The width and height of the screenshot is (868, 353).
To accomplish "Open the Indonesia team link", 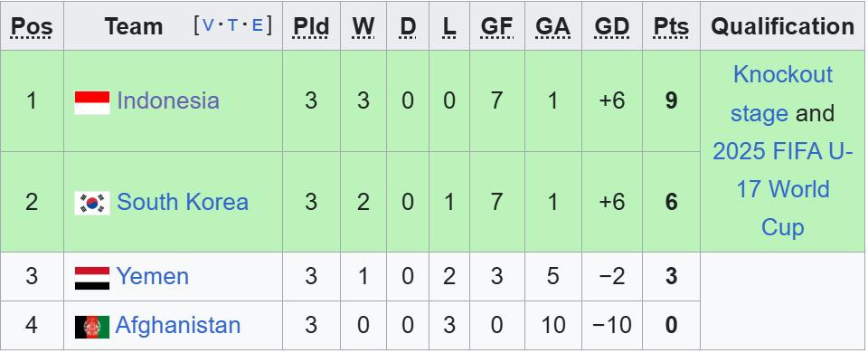I will 168,100.
